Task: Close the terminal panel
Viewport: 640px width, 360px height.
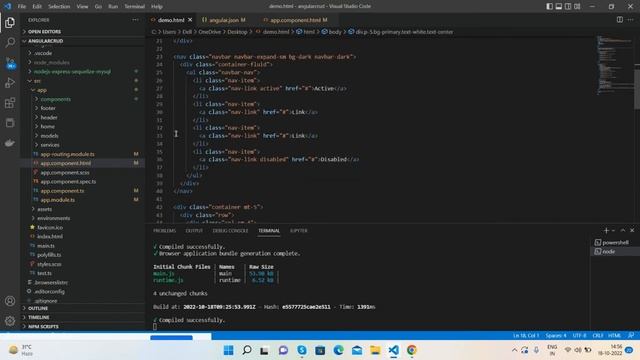Action: tap(632, 231)
